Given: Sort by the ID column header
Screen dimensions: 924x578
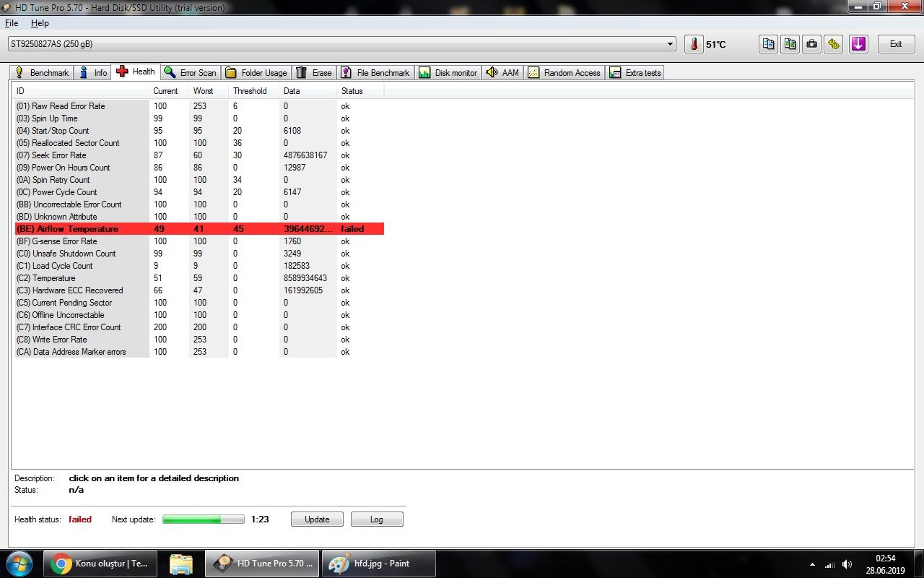Looking at the screenshot, I should tap(81, 91).
